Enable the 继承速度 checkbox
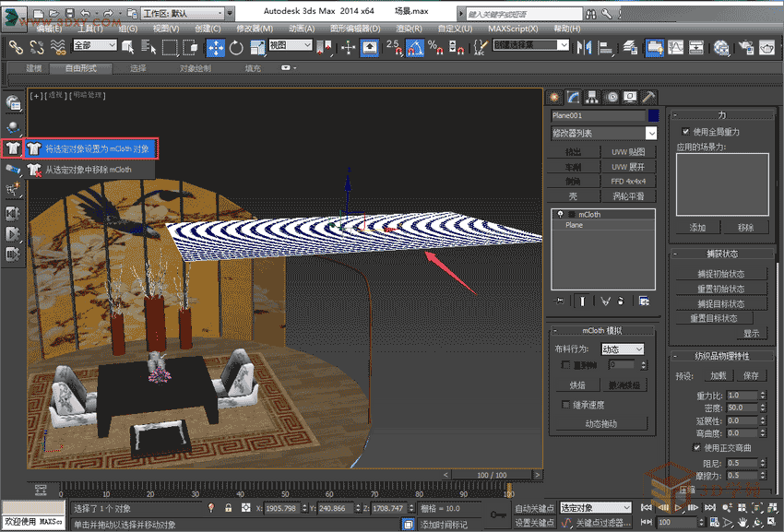This screenshot has width=784, height=532. pyautogui.click(x=565, y=404)
